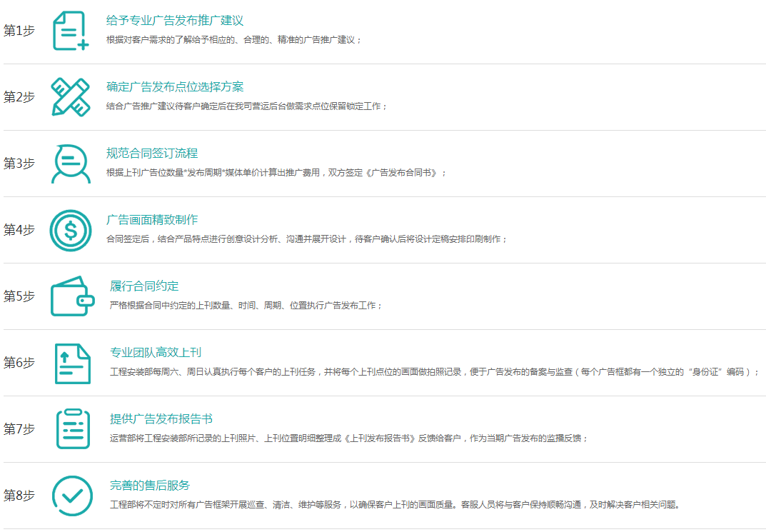Click the dollar coin icon in step 4

tap(71, 230)
